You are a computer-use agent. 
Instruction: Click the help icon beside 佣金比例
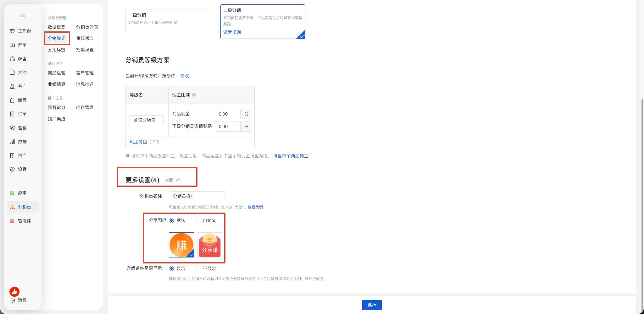point(194,95)
